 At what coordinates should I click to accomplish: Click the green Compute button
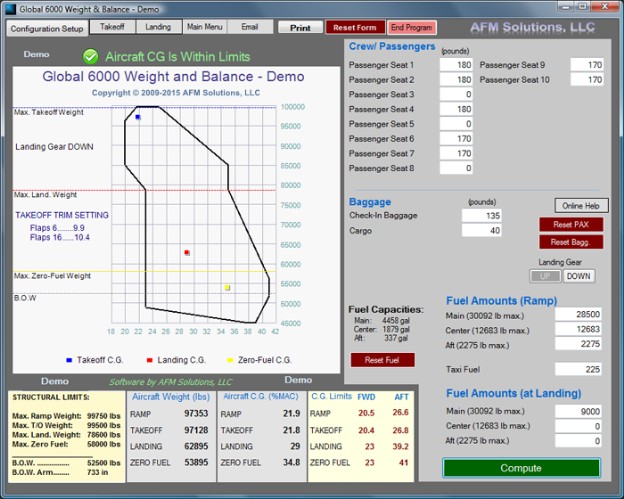coord(521,468)
